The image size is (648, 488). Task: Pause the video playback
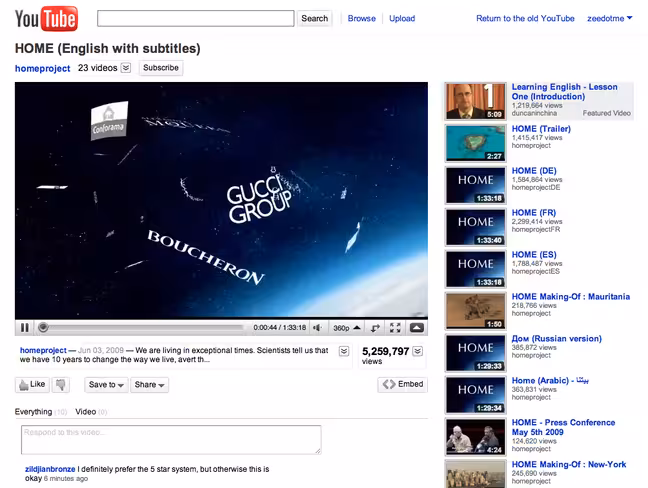(25, 328)
